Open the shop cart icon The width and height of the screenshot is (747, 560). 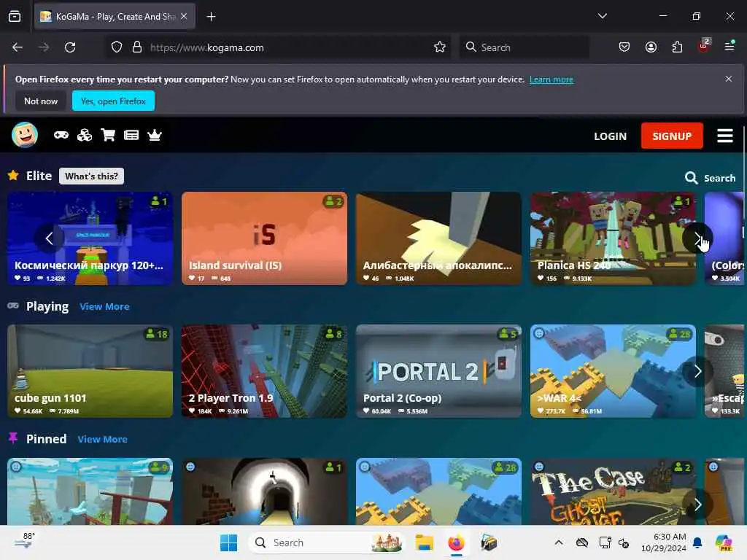pyautogui.click(x=108, y=135)
